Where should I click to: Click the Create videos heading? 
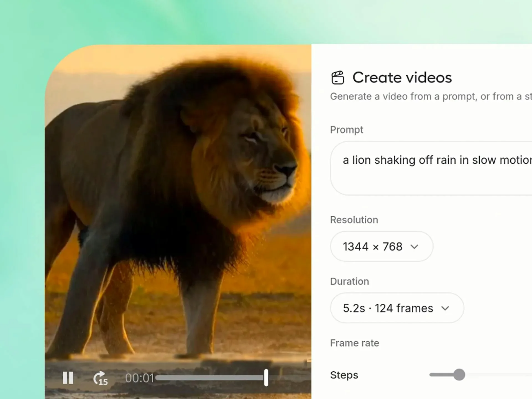(402, 77)
